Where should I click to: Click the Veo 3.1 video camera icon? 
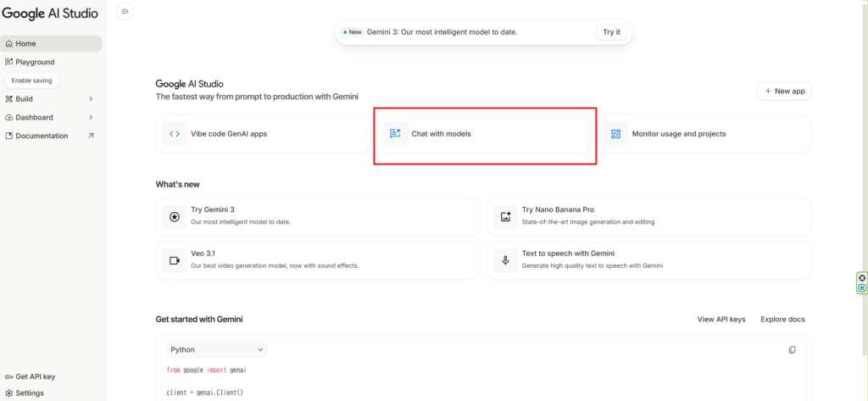[x=175, y=260]
